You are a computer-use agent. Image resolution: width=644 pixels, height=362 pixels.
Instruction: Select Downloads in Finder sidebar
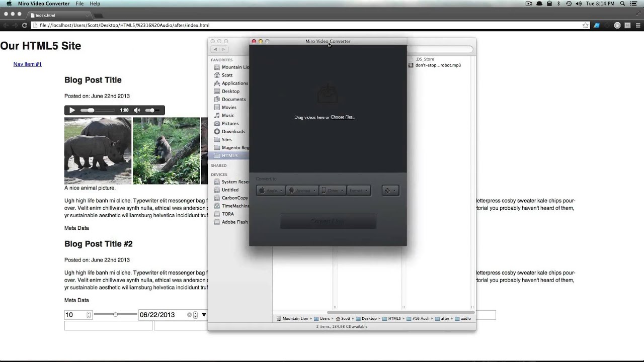click(229, 131)
